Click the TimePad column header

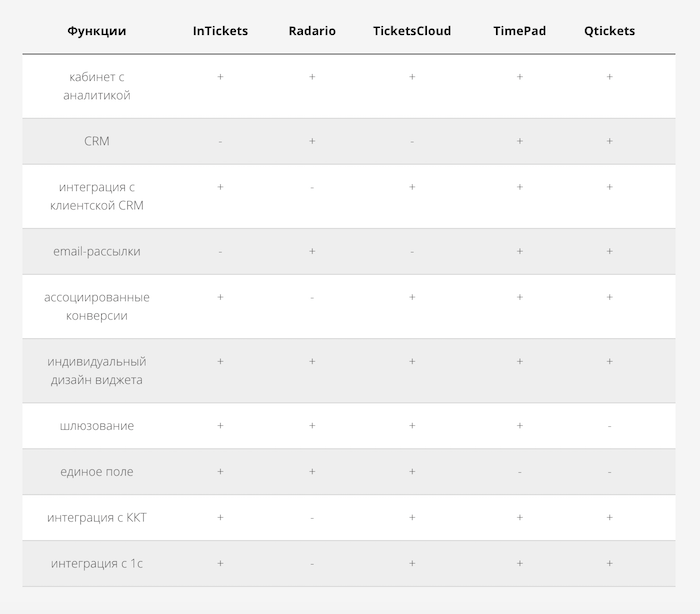tap(520, 31)
